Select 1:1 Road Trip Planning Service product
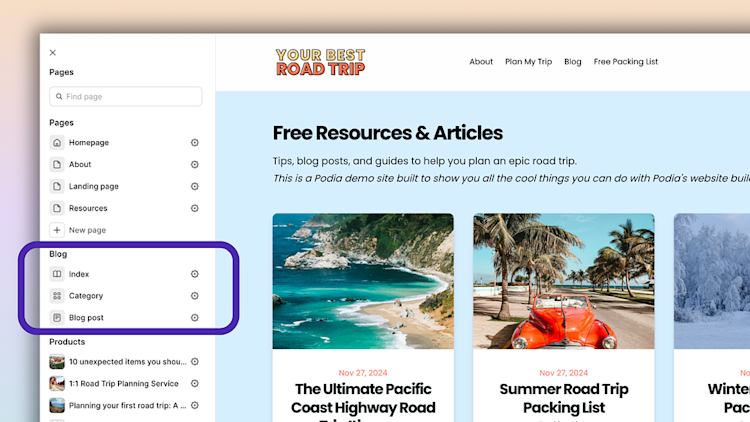Screen dimensions: 750x422 pos(123,384)
